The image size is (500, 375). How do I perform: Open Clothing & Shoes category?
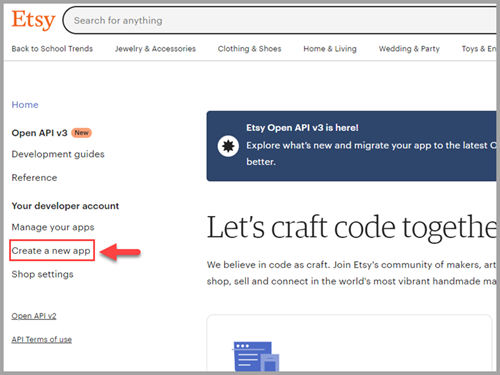coord(249,49)
